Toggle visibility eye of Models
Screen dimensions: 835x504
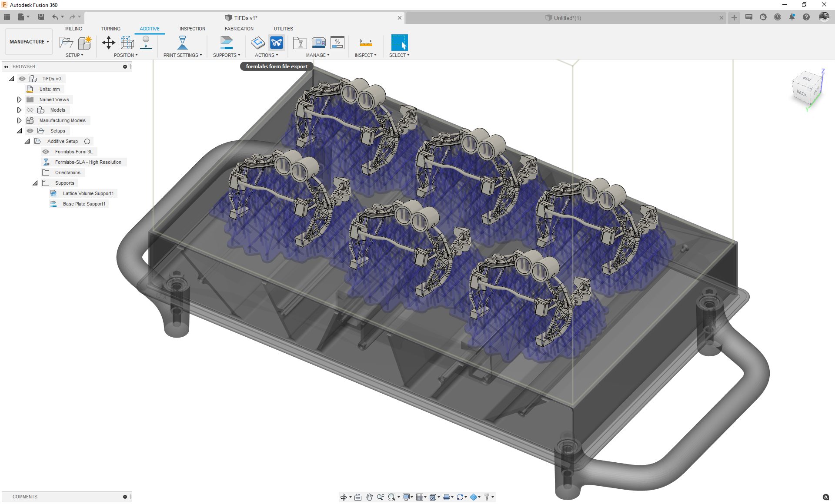30,110
